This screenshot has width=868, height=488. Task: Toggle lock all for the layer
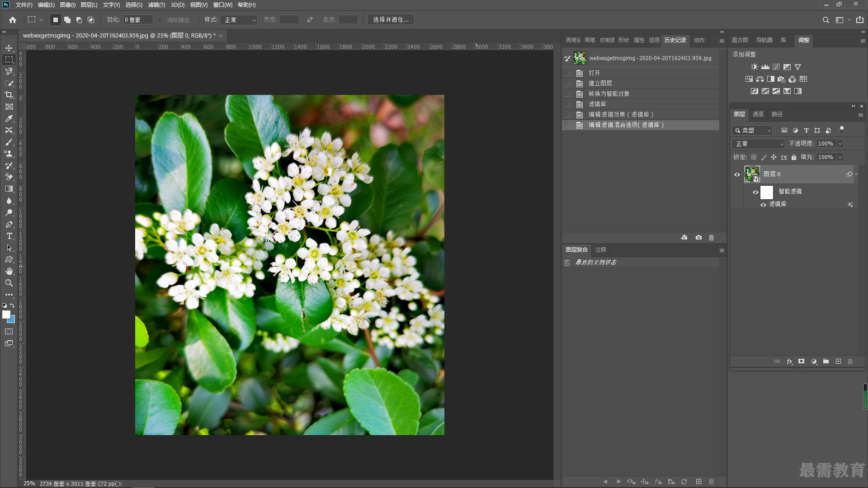click(794, 157)
